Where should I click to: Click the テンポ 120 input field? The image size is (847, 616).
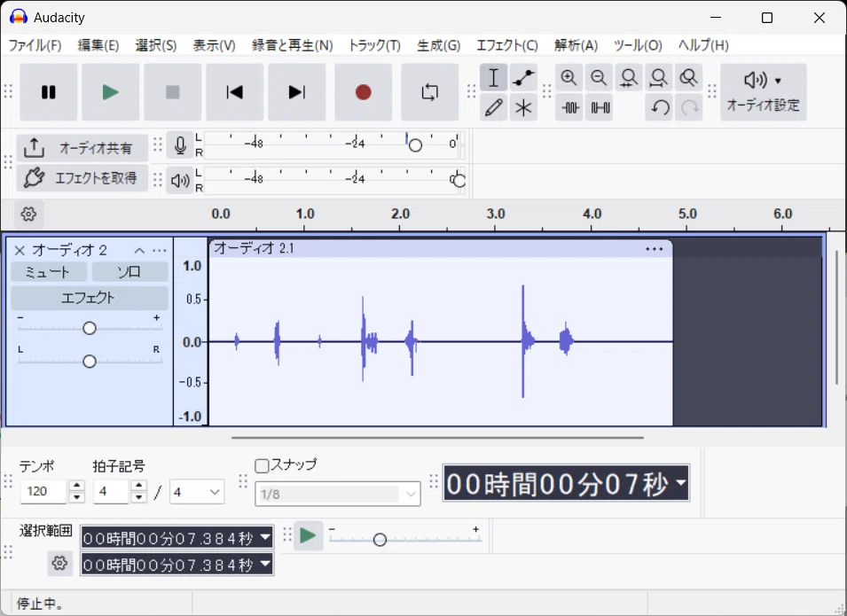[x=43, y=491]
